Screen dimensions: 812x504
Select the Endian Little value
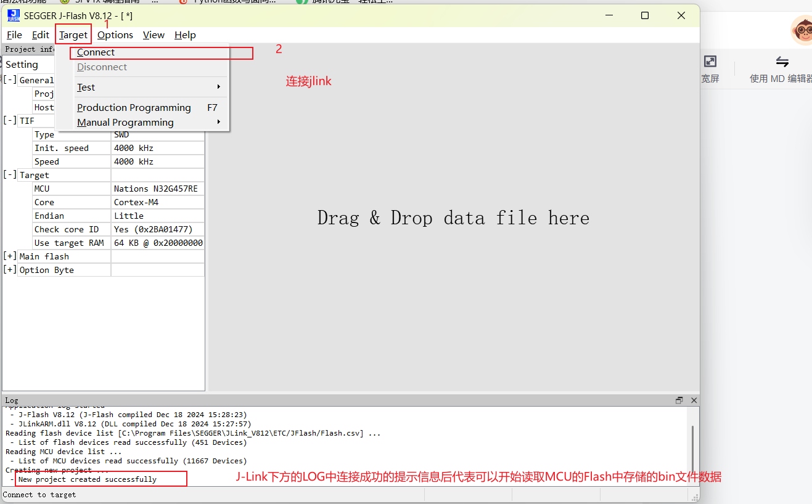pyautogui.click(x=158, y=216)
